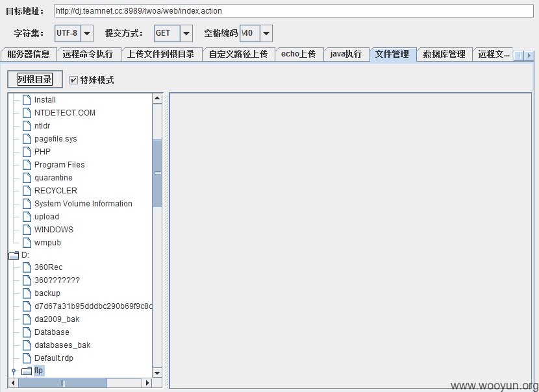The image size is (539, 392).
Task: Click the file icon beside PHP
Action: pyautogui.click(x=27, y=151)
